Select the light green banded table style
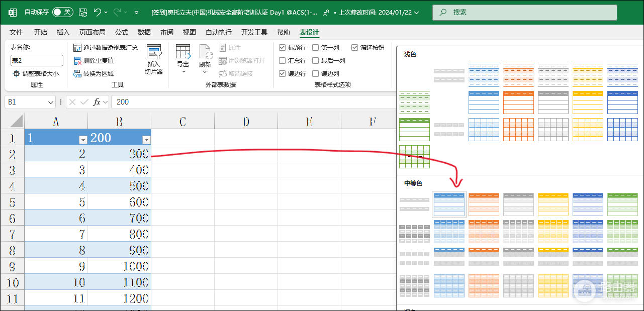Image resolution: width=644 pixels, height=311 pixels. point(414,101)
